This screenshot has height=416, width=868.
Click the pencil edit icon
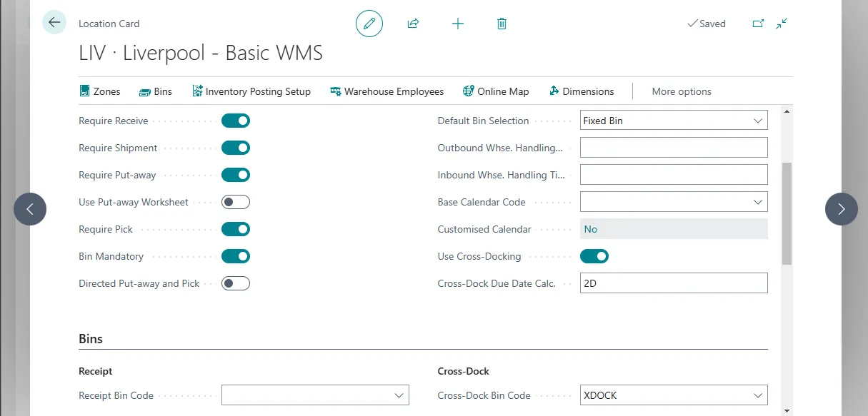coord(369,24)
